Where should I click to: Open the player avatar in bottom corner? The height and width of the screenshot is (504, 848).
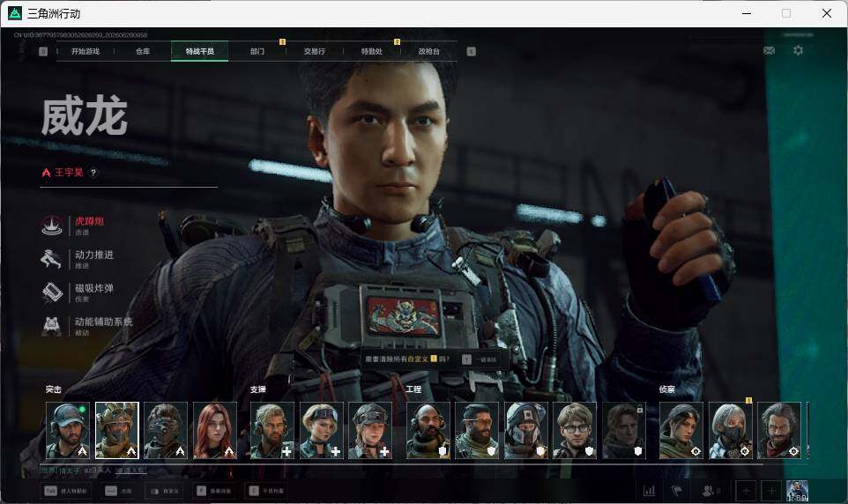click(797, 491)
